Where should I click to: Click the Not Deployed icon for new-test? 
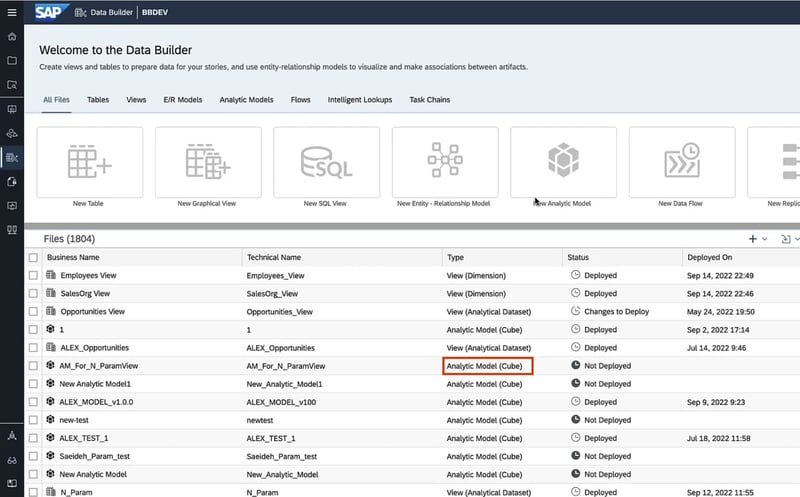pyautogui.click(x=576, y=419)
